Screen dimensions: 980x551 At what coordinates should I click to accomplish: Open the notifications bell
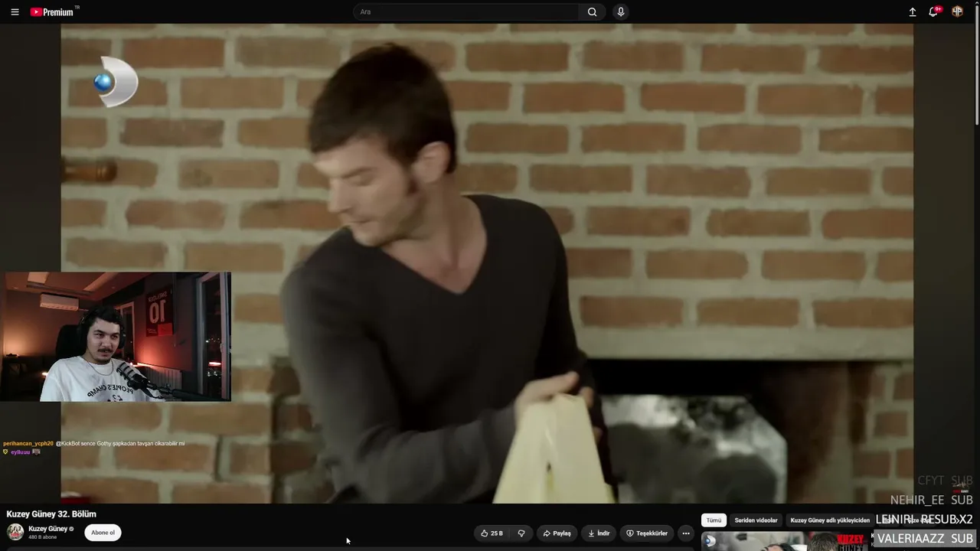coord(933,11)
